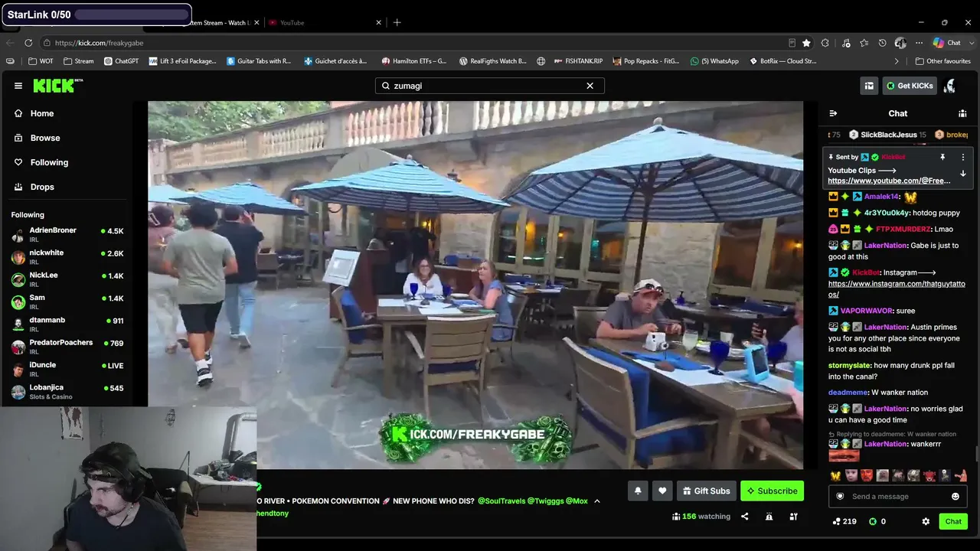Click SlickBlackJesus in the chat leaderboard
The height and width of the screenshot is (551, 980).
coord(888,135)
